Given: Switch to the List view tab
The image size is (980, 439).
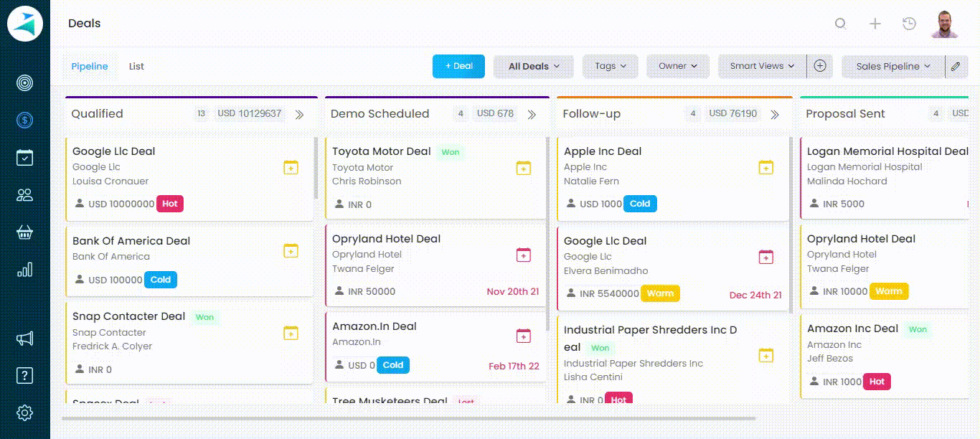Looking at the screenshot, I should click(136, 66).
